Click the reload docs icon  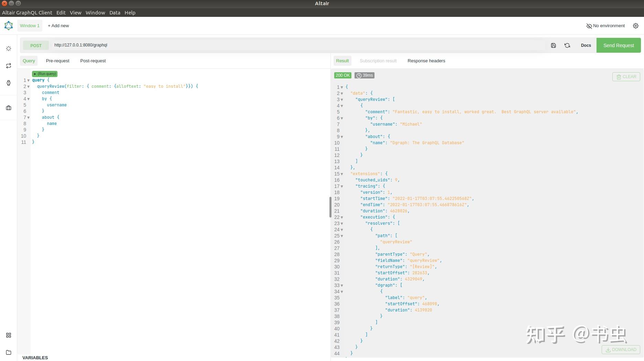[x=567, y=45]
